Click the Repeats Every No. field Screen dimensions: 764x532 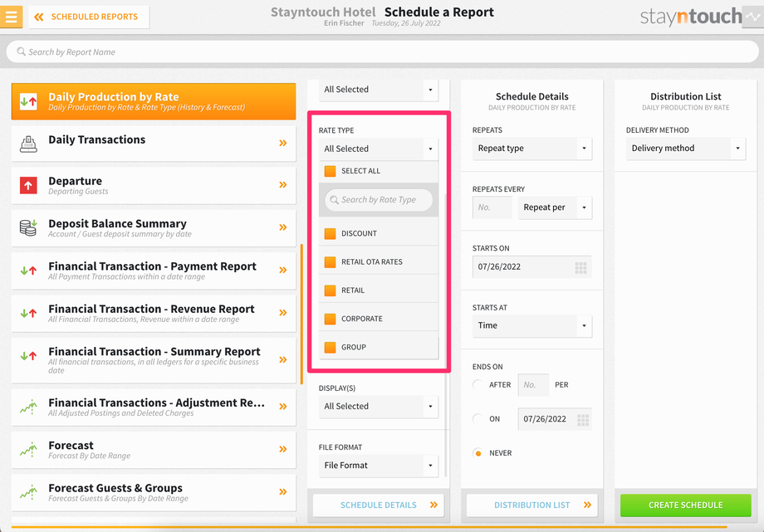click(492, 207)
